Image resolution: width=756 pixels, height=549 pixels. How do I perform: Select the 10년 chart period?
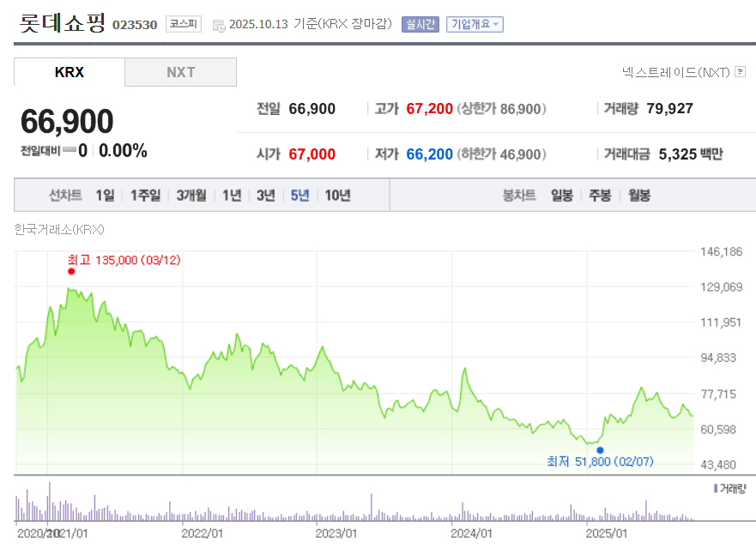[x=337, y=196]
